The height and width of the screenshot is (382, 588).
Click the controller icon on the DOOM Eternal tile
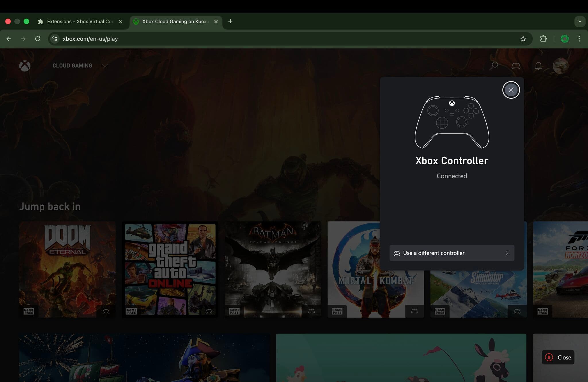(x=105, y=311)
